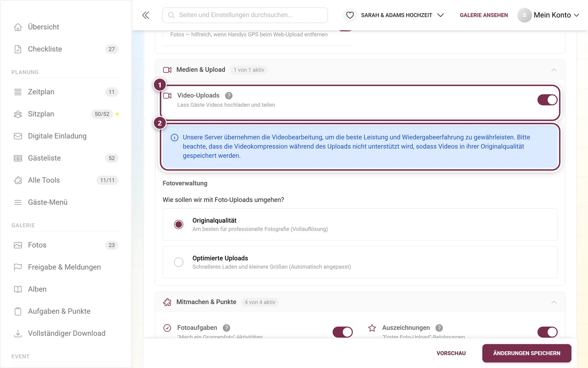Screen dimensions: 588x368
Task: Click the Auszeichnungen star icon
Action: [372, 328]
